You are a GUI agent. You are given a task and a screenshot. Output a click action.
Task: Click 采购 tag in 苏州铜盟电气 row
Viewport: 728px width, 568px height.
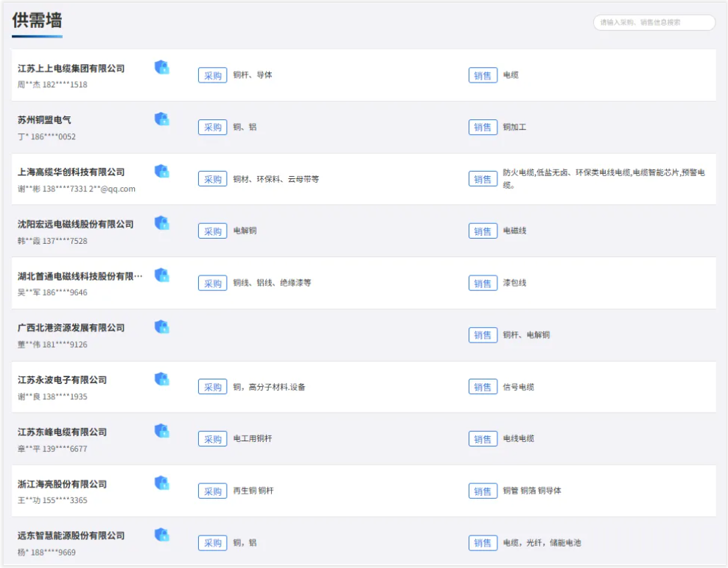(213, 127)
